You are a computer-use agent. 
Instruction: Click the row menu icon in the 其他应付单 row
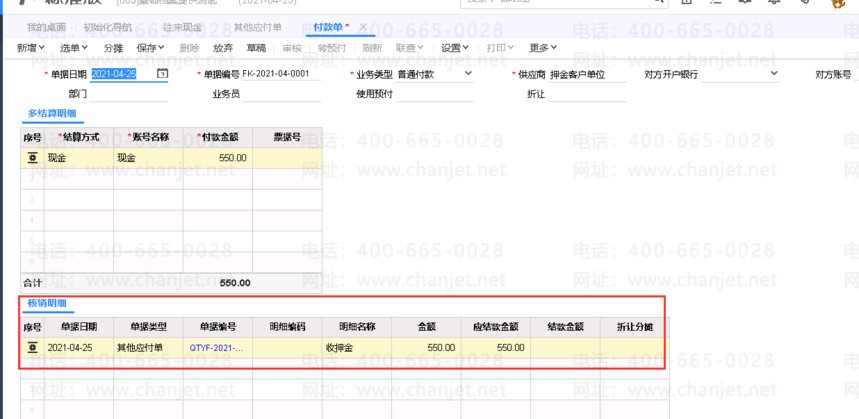(32, 347)
